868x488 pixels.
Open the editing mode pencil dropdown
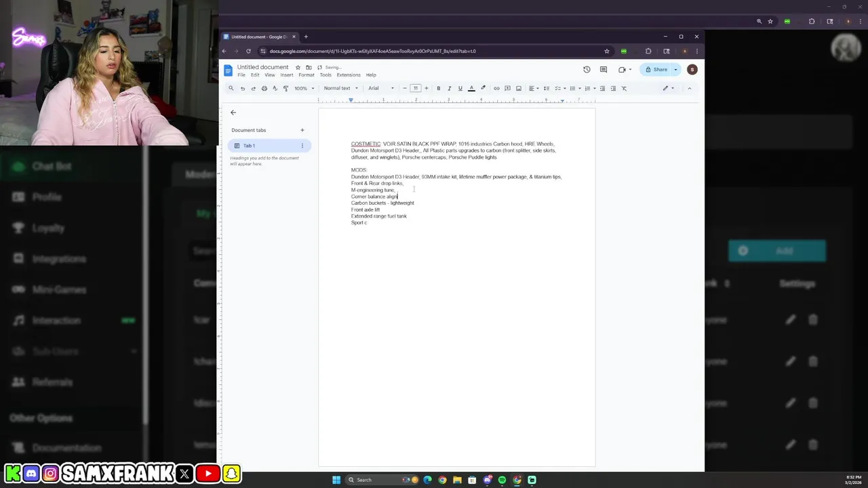coord(668,88)
